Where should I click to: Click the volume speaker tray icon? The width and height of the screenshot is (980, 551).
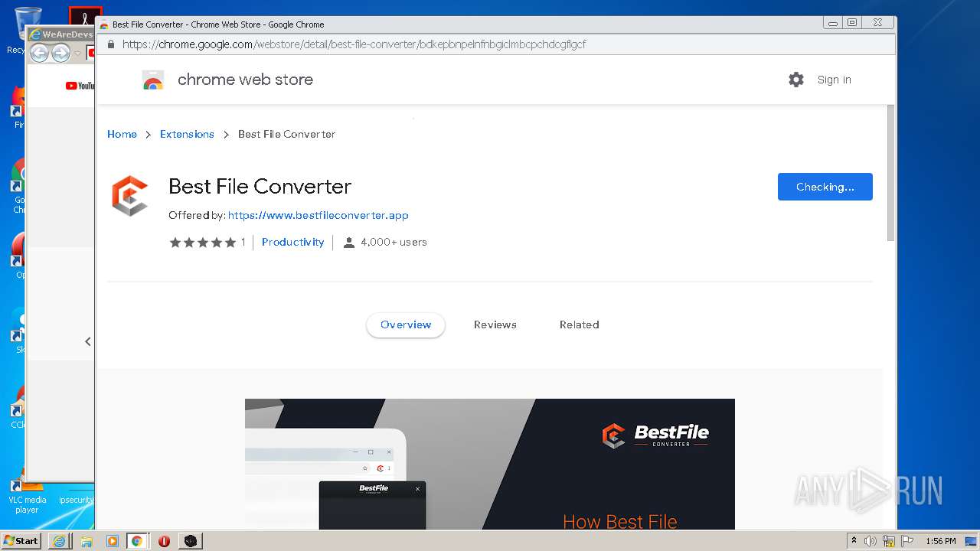(871, 541)
